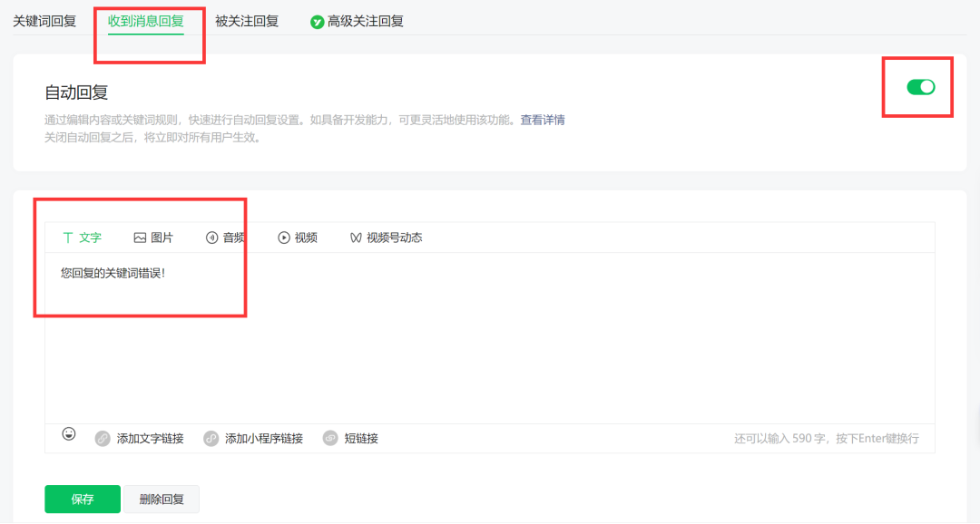Select the 图片 image reply type
This screenshot has width=980, height=524.
[152, 238]
